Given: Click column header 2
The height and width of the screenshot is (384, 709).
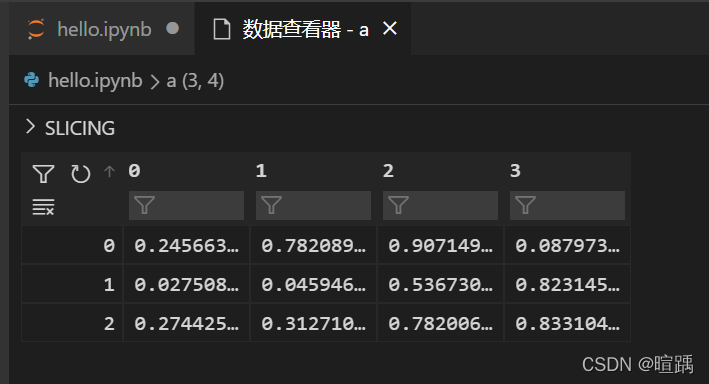Looking at the screenshot, I should click(388, 171).
